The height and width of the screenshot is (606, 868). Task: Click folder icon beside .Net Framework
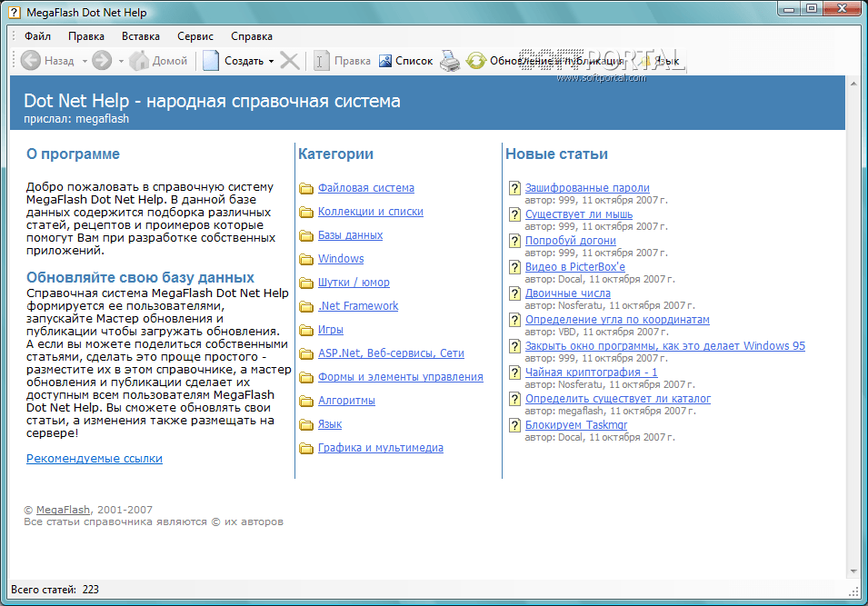(x=306, y=306)
